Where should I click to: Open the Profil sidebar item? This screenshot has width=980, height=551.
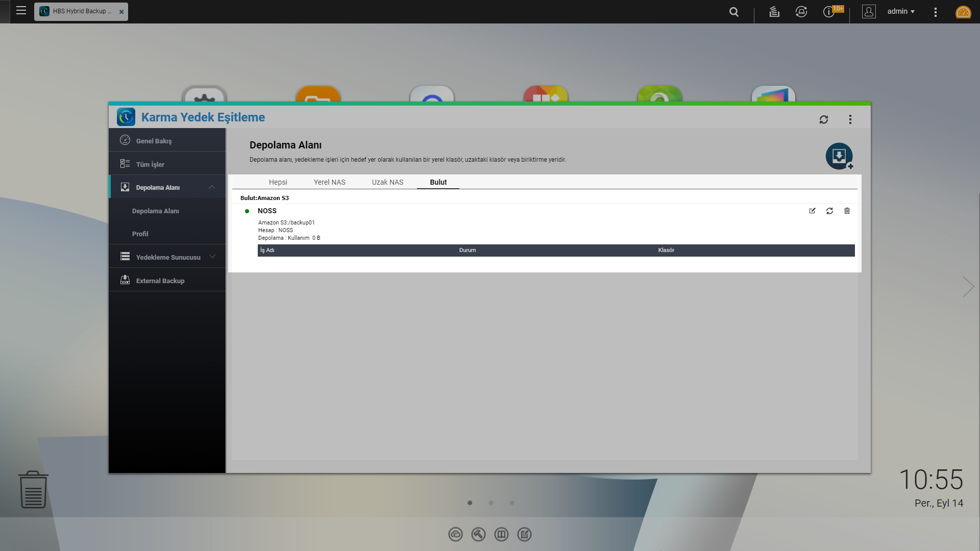tap(140, 234)
